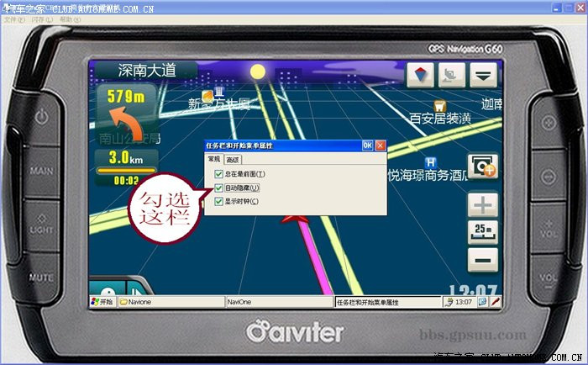
Task: Tap the MAIN hardware button
Action: click(x=41, y=172)
